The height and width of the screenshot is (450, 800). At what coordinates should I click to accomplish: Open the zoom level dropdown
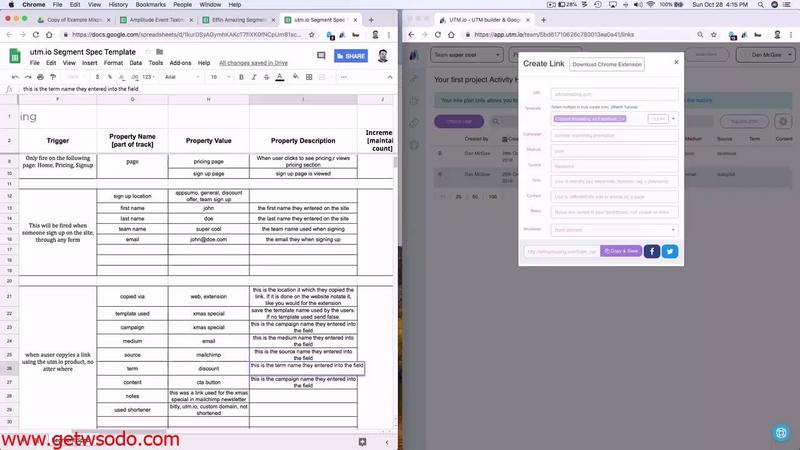coord(76,77)
